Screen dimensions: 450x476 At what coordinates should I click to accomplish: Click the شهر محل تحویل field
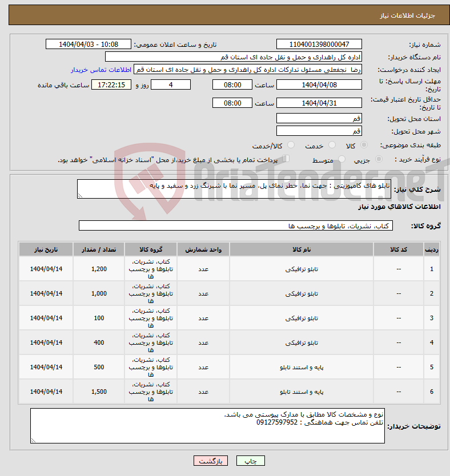click(319, 131)
